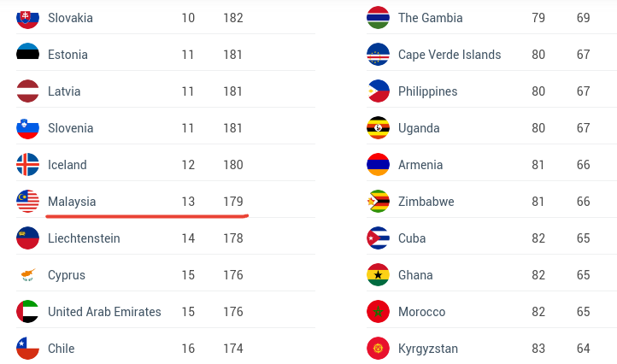This screenshot has height=364, width=617.
Task: Click the Uganda flag icon
Action: [378, 128]
